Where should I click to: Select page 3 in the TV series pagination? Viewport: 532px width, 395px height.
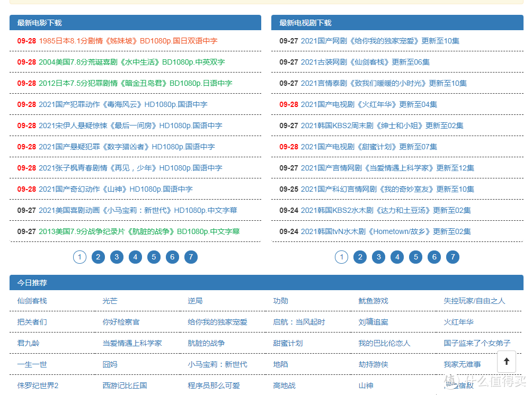pos(378,257)
